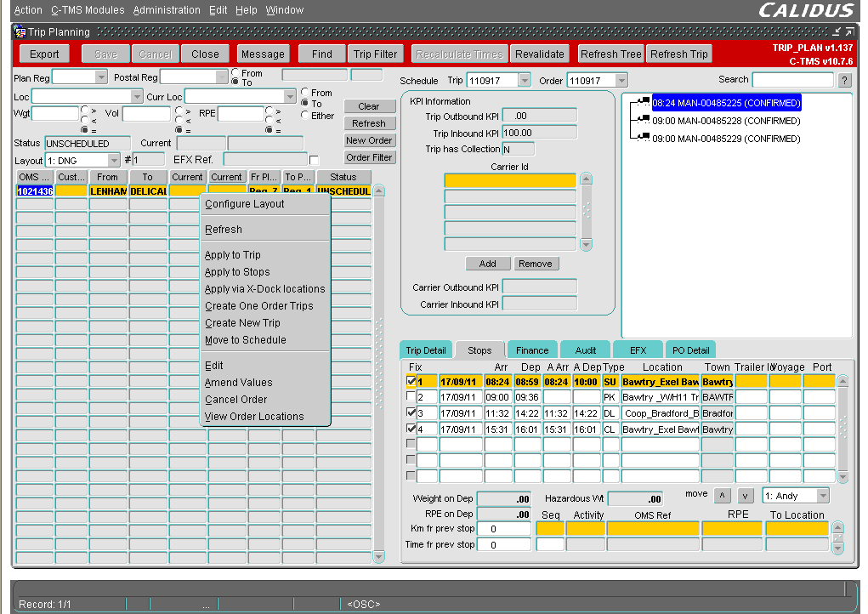Select the 09:00 MAN-00485228 (CONFIRMED) tree row
The image size is (868, 614).
[x=726, y=121]
